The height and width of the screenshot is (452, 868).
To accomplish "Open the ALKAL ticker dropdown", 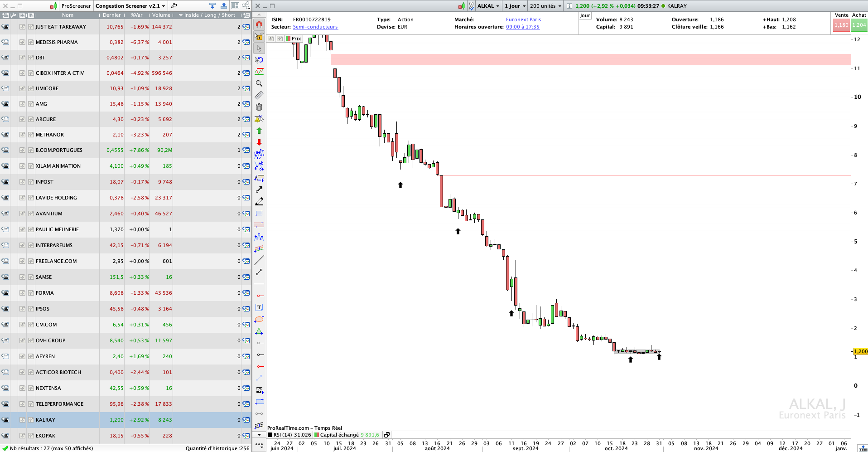I will click(488, 6).
